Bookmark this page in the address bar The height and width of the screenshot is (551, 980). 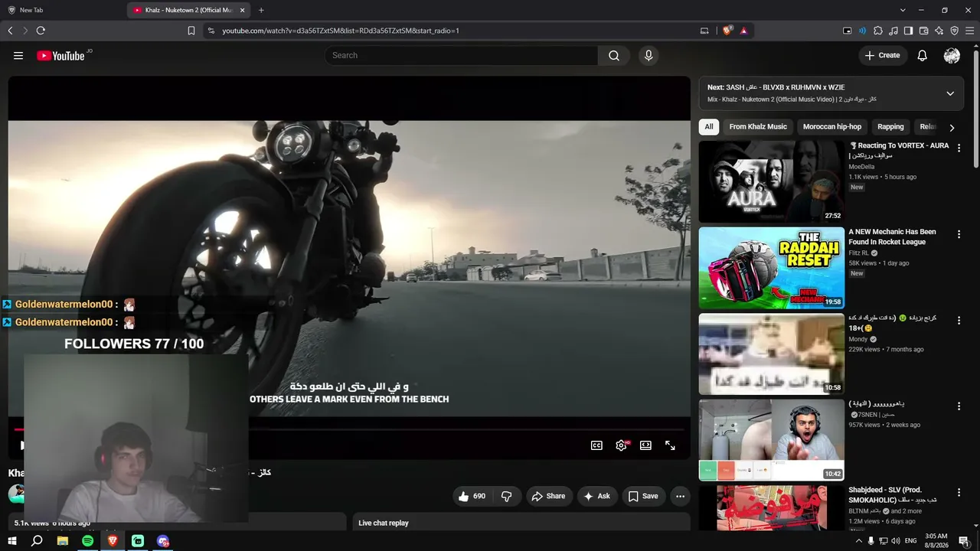pyautogui.click(x=191, y=31)
